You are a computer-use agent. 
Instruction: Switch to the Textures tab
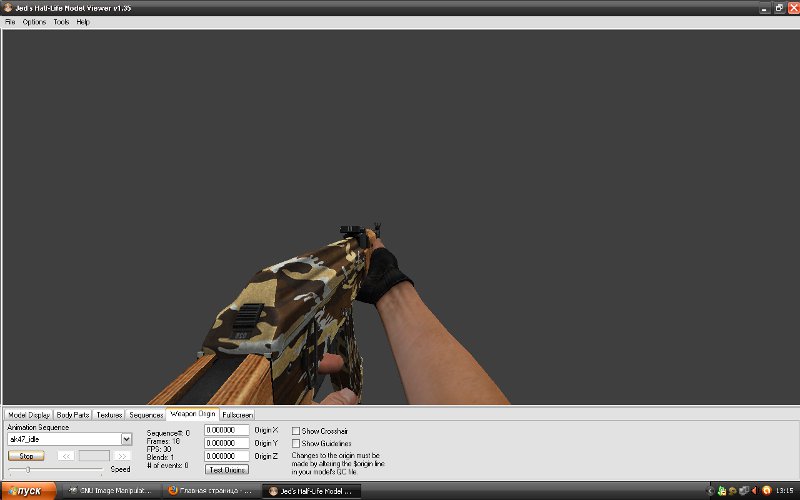click(109, 415)
